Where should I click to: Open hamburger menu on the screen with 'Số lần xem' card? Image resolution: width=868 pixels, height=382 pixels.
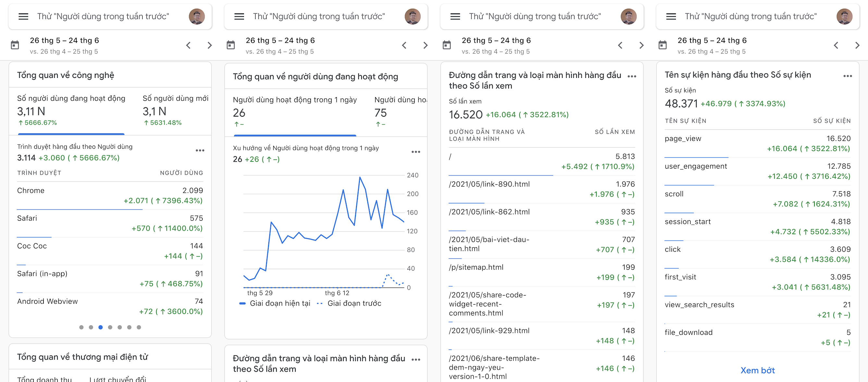click(x=455, y=16)
